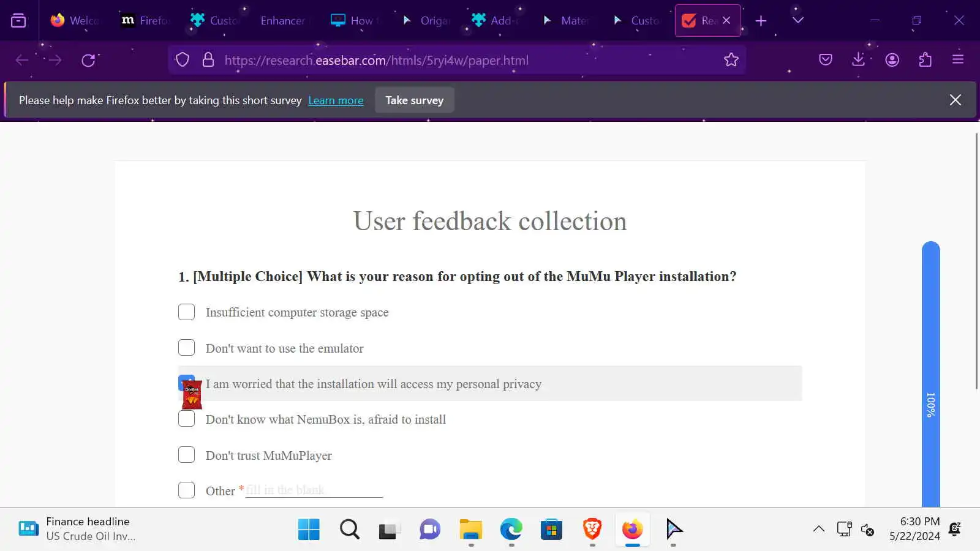Check Don't know what NemuBox is option
980x551 pixels.
[x=186, y=419]
